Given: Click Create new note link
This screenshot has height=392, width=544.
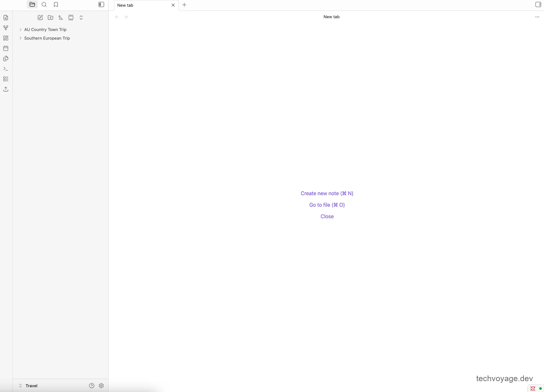Looking at the screenshot, I should coord(327,193).
